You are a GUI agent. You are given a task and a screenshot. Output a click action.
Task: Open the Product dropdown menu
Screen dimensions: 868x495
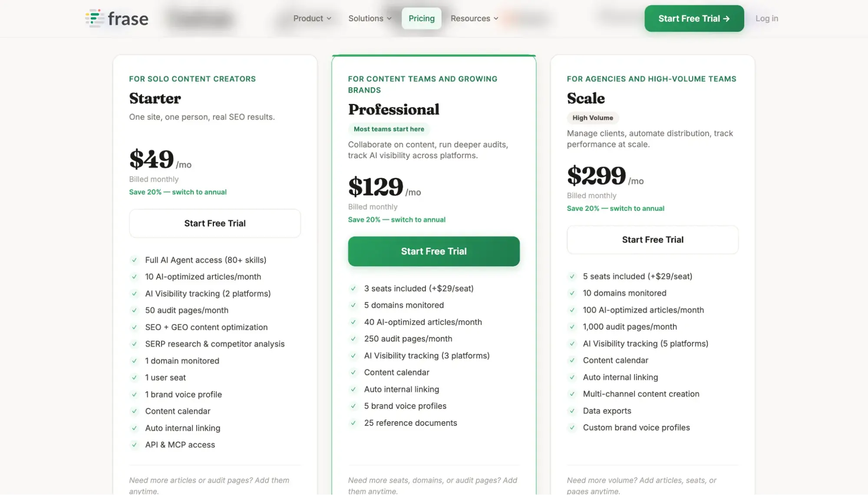[312, 18]
